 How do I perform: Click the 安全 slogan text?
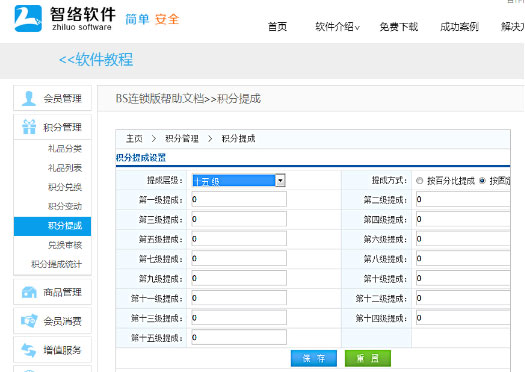pos(167,19)
